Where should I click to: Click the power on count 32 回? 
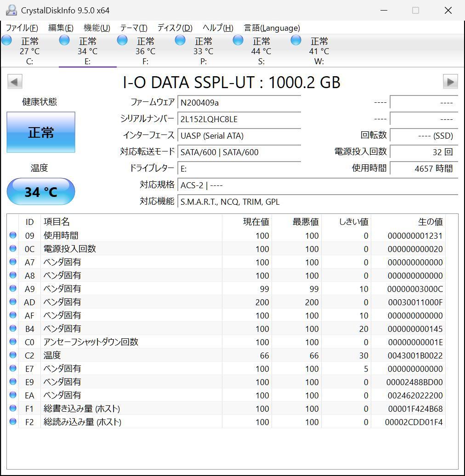[x=424, y=152]
